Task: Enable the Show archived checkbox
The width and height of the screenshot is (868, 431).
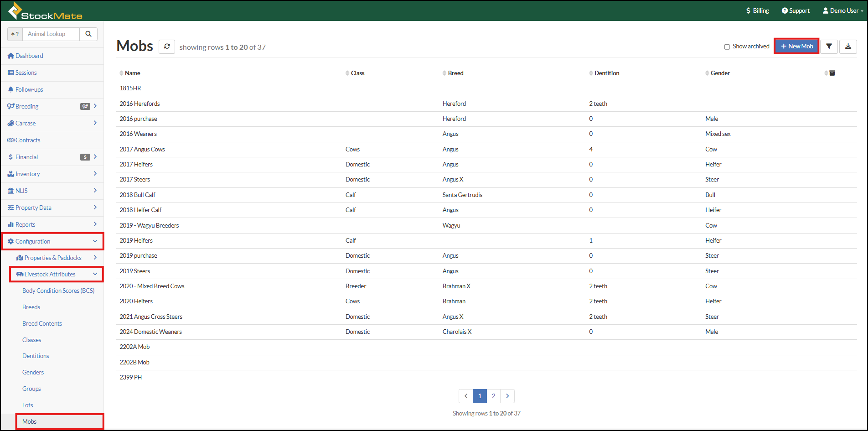Action: click(727, 47)
